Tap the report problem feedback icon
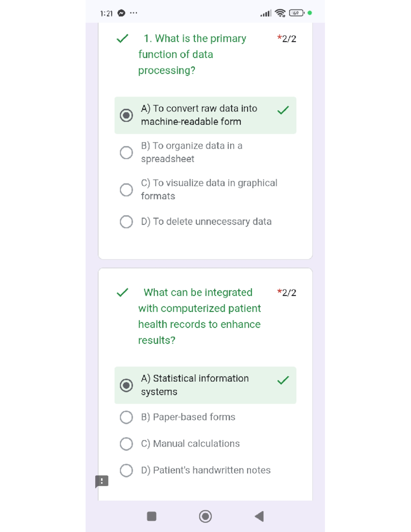 (x=102, y=481)
